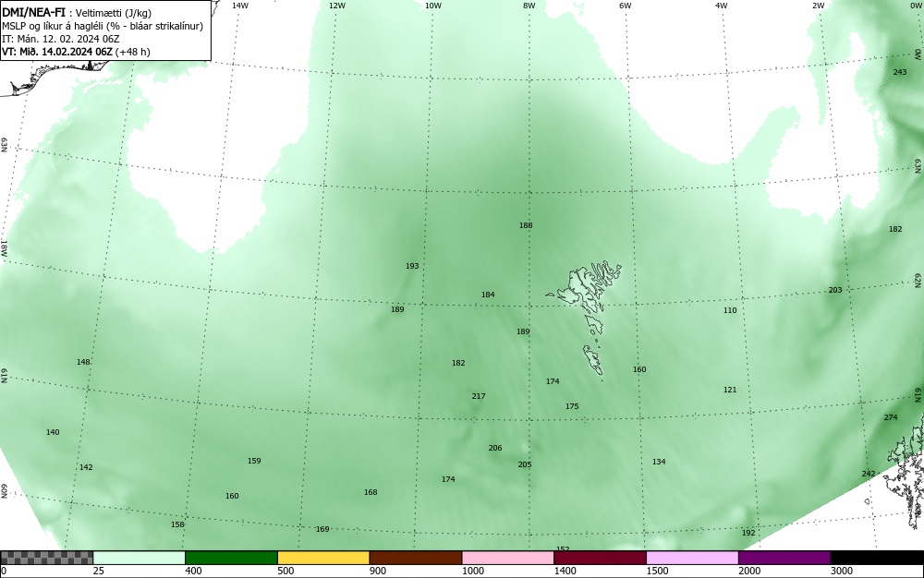Choose the light purple 1500–2000 legend swatch
The width and height of the screenshot is (924, 578).
[692, 558]
